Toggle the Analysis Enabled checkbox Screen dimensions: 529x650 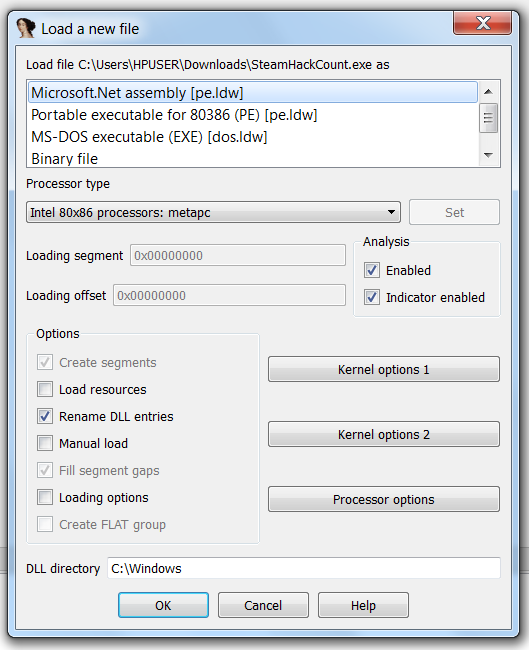[372, 270]
